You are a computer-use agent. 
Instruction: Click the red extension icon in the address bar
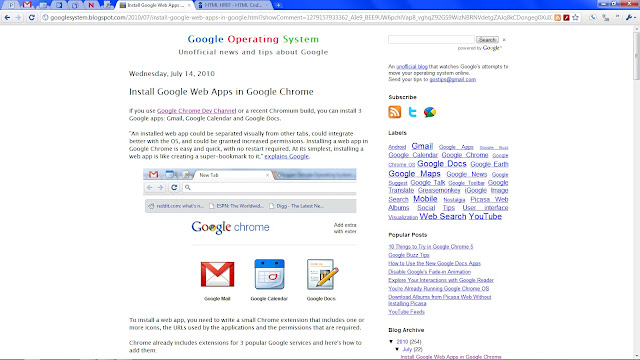566,18
